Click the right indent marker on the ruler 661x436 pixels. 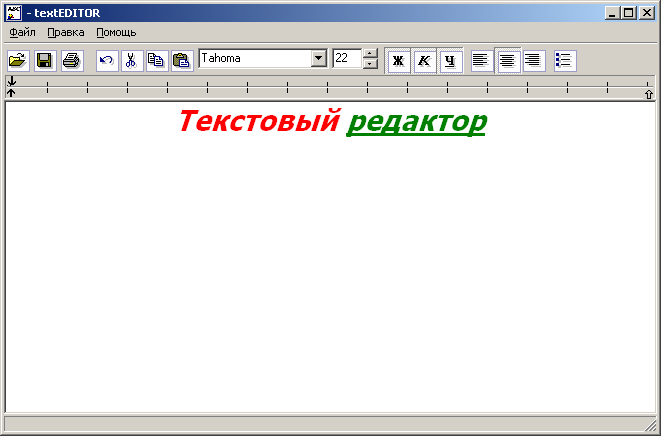tap(649, 94)
